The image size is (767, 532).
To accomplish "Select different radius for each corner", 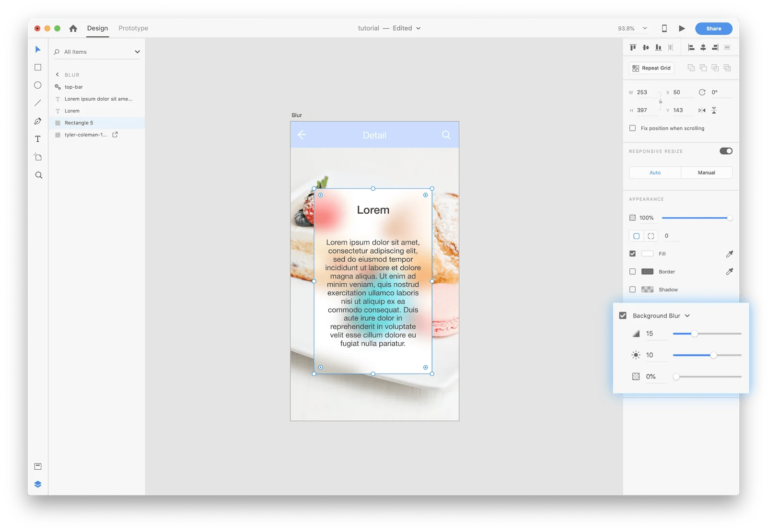I will point(651,236).
